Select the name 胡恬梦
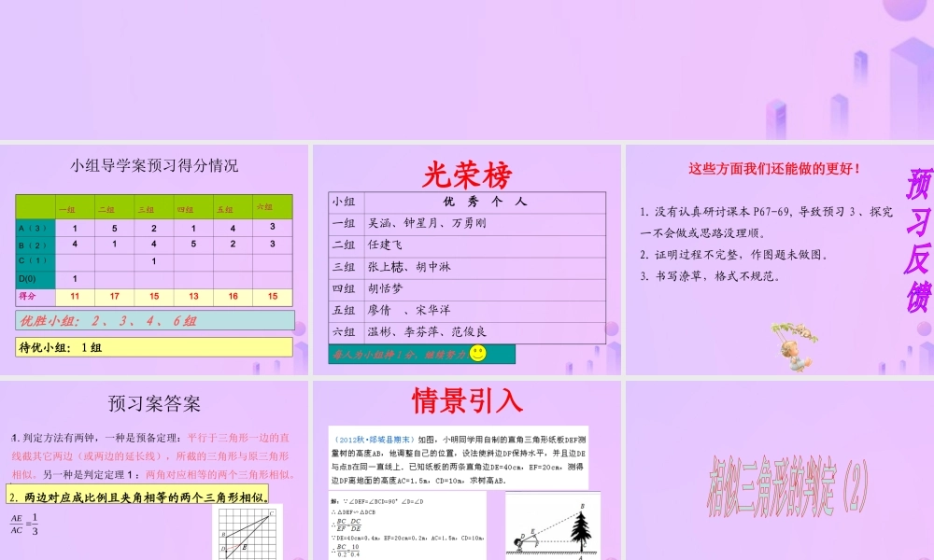This screenshot has width=934, height=560. pos(385,288)
